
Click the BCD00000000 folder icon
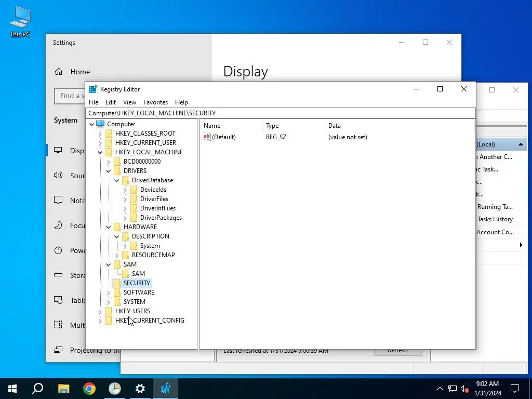pos(117,162)
